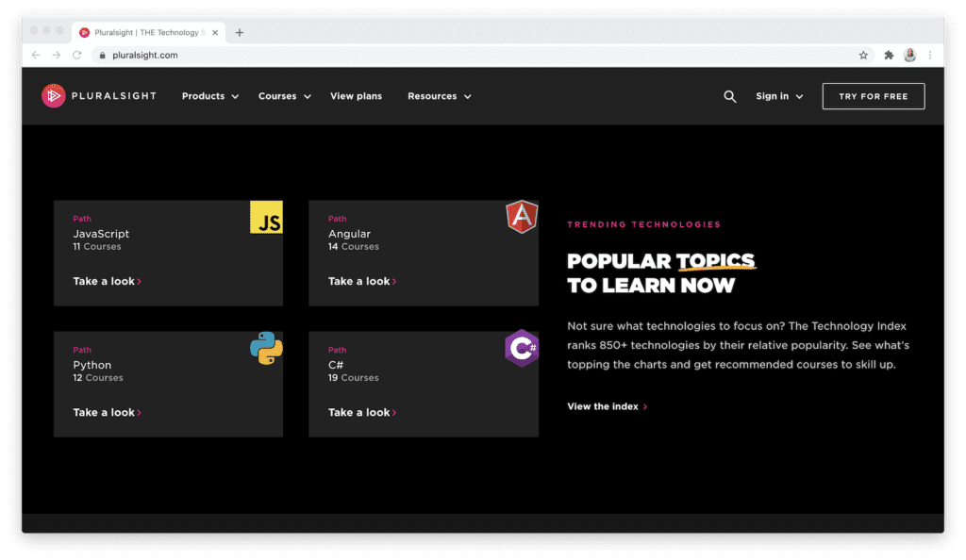966x560 pixels.
Task: Open a new tab with plus icon
Action: (x=240, y=33)
